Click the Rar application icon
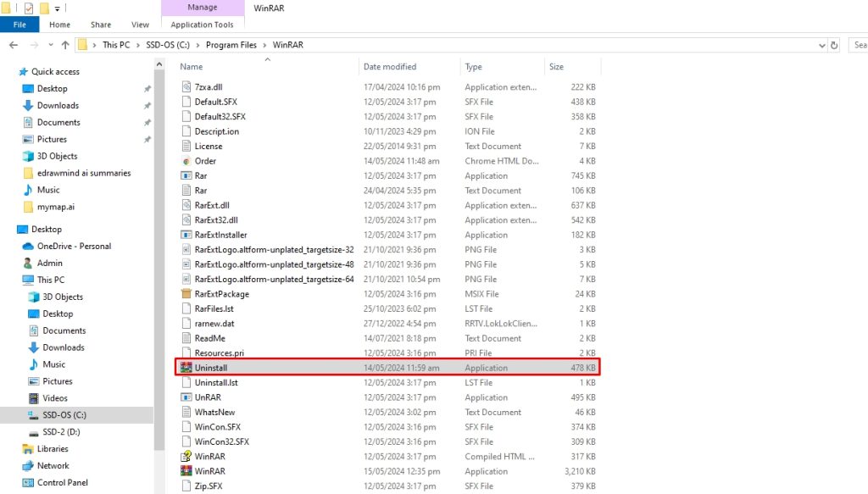Screen dimensions: 868x494 pyautogui.click(x=186, y=176)
